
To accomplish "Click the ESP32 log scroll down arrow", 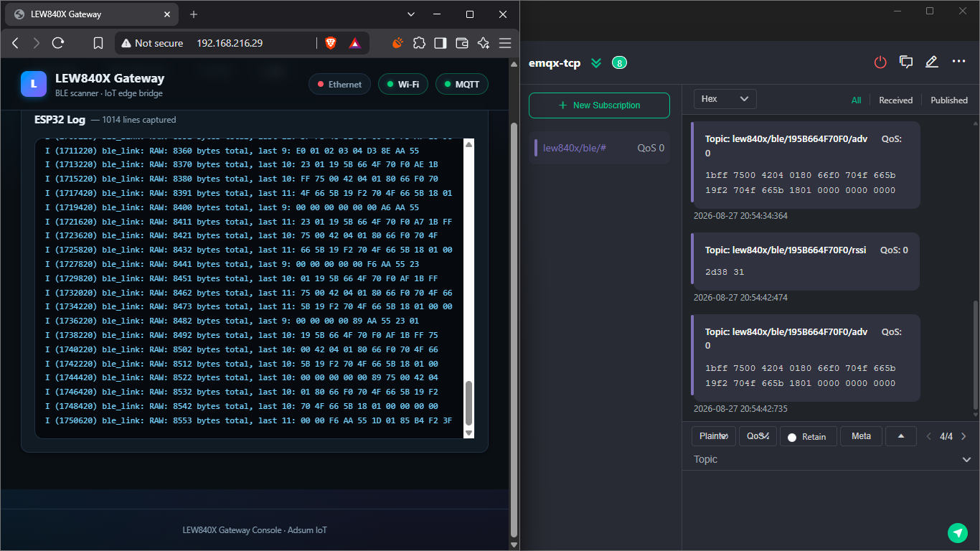I will 469,433.
